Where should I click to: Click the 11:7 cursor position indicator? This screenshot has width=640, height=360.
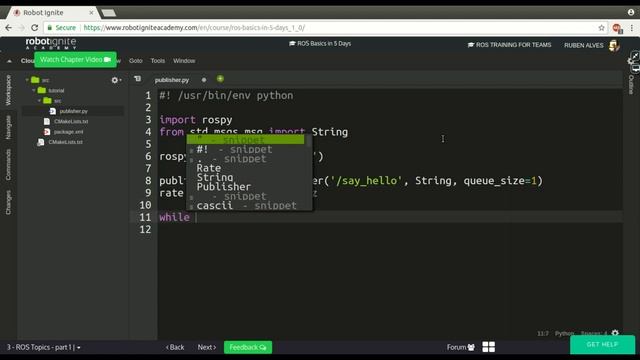click(543, 333)
